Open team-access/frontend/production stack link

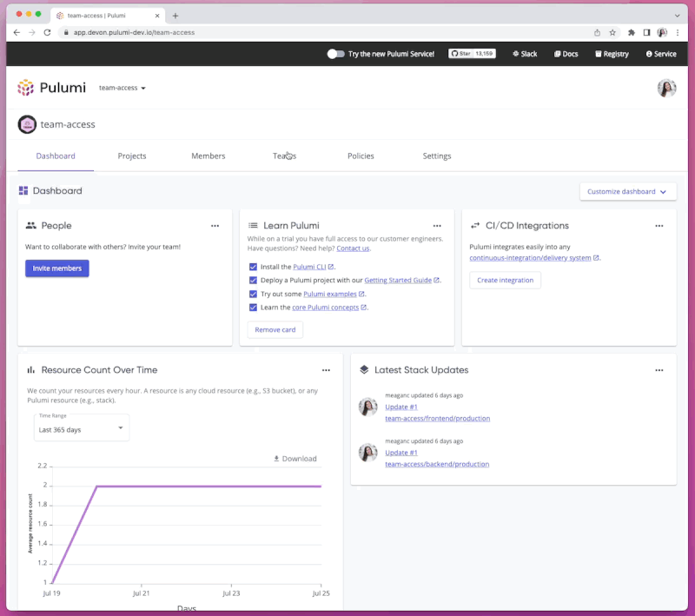click(x=438, y=419)
